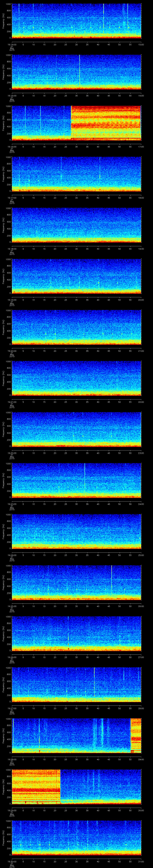This screenshot has width=153, height=868.
Task: Select the 19:30:00 time label
Action: click(x=12, y=861)
